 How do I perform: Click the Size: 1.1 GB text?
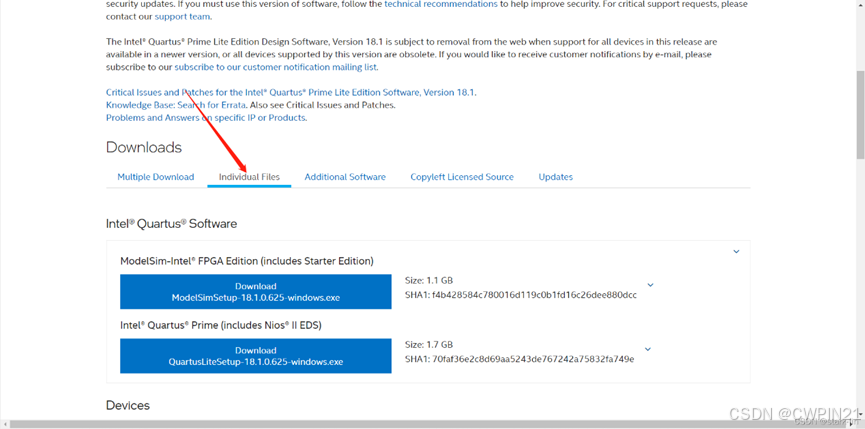coord(429,280)
